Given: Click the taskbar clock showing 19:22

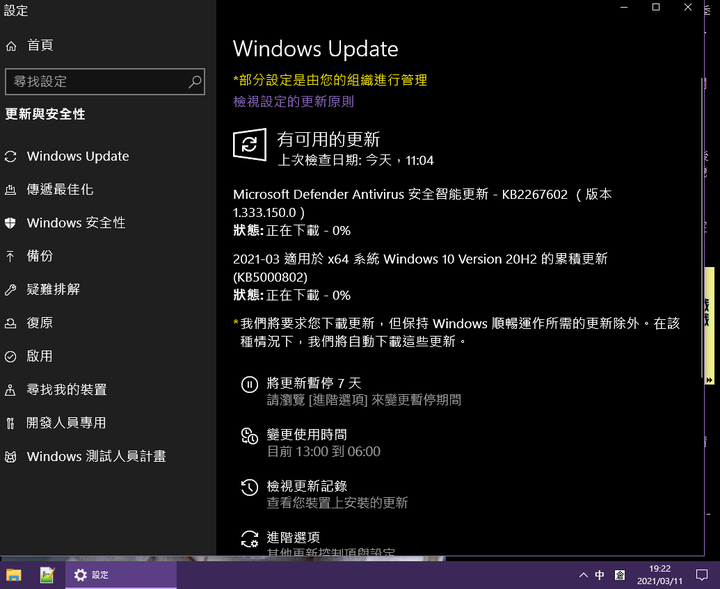Looking at the screenshot, I should click(659, 575).
